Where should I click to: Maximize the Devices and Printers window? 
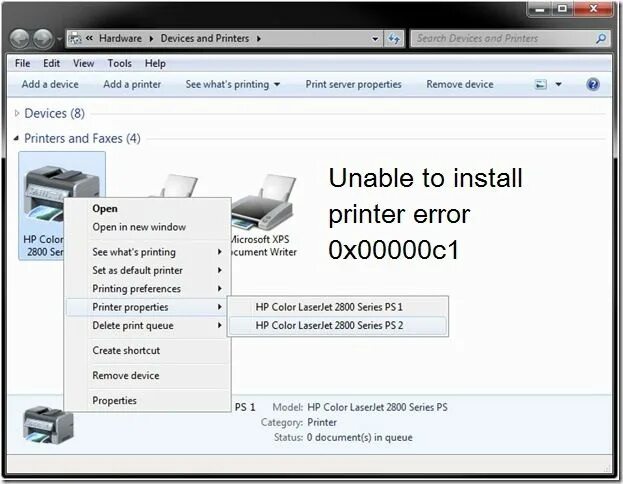click(562, 9)
